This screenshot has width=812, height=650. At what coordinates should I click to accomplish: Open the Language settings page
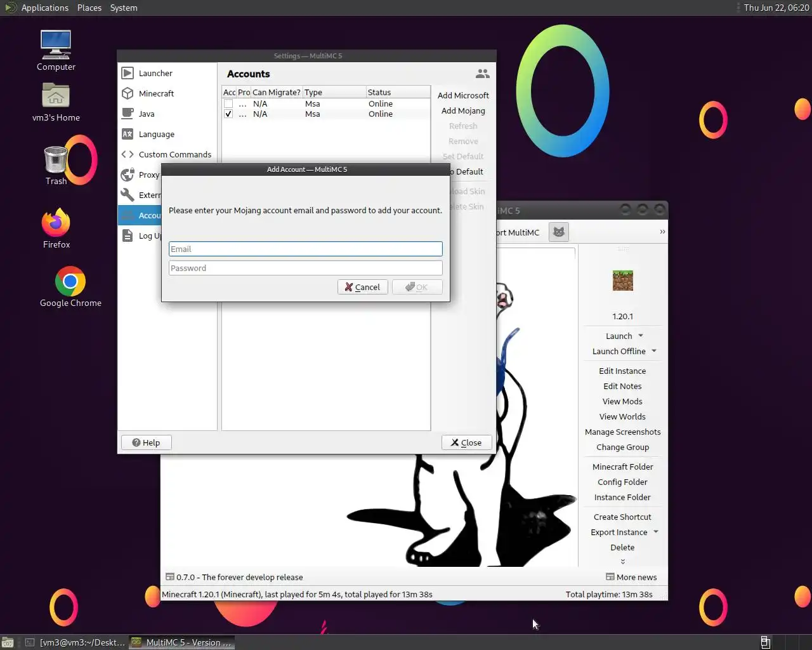[167, 134]
